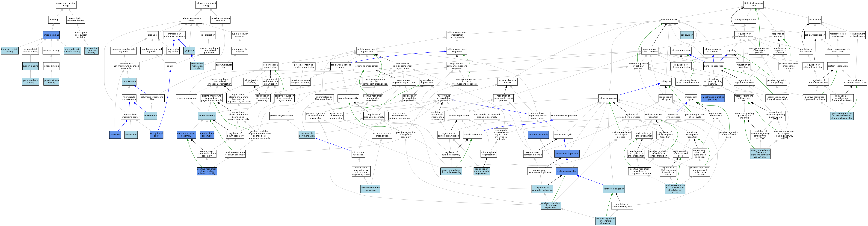Click the 'intracellular anatomical structure' node
Screen dimensions: 868x226
click(x=174, y=35)
